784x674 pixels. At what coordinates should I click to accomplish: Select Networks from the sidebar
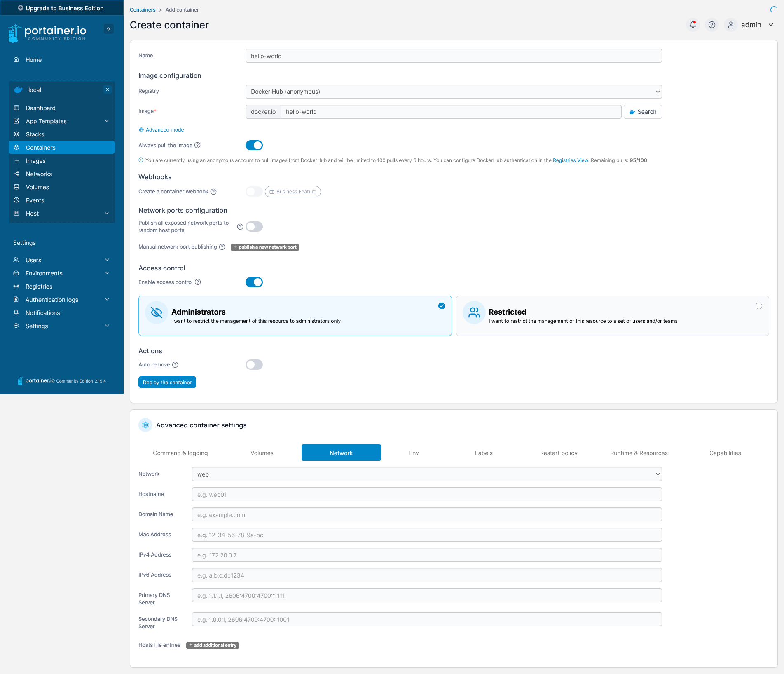pyautogui.click(x=40, y=174)
